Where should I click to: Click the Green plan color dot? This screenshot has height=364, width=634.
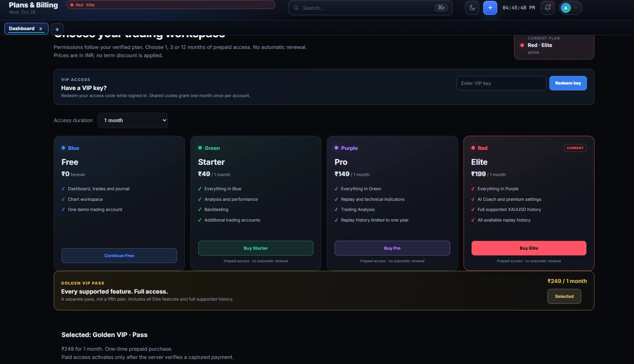click(x=200, y=148)
